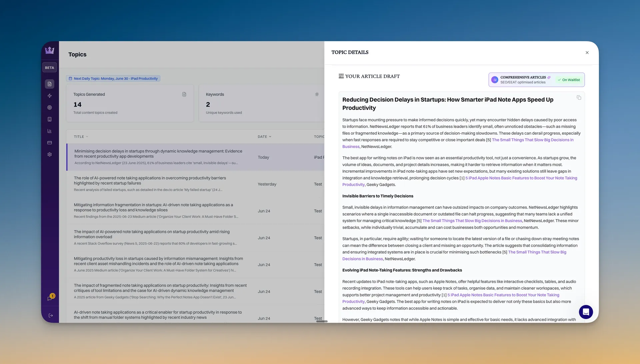Image resolution: width=640 pixels, height=364 pixels.
Task: Open the chat widget bubble
Action: (586, 312)
